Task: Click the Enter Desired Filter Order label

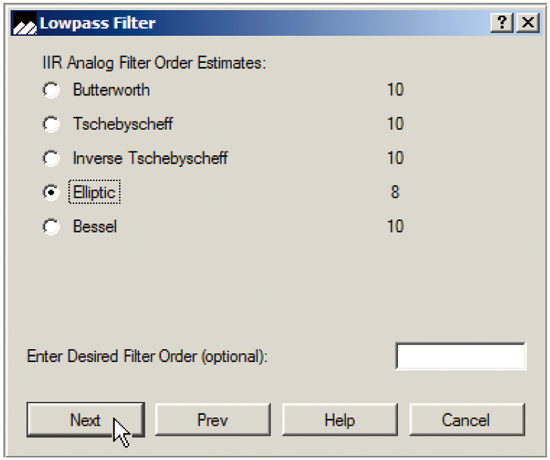Action: pyautogui.click(x=147, y=356)
